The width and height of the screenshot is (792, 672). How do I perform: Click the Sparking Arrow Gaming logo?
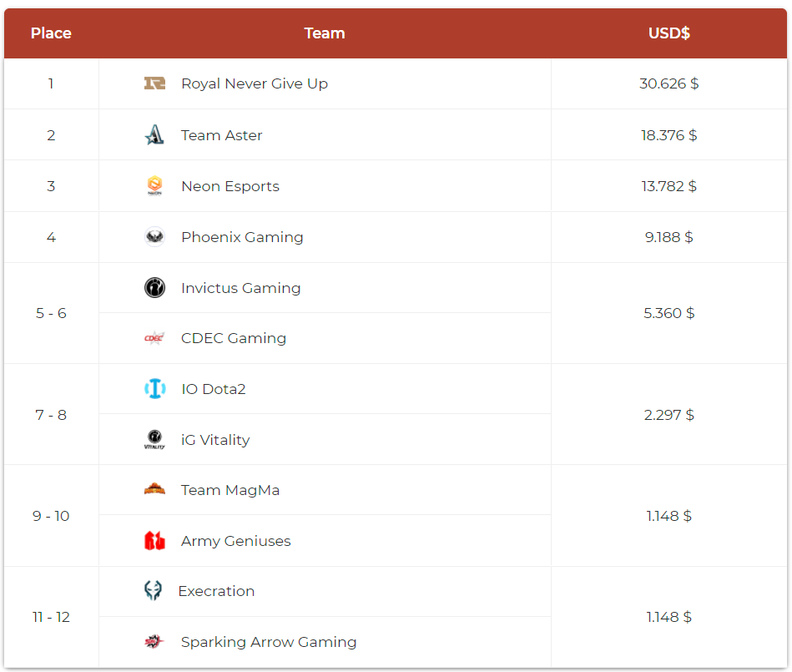[154, 642]
